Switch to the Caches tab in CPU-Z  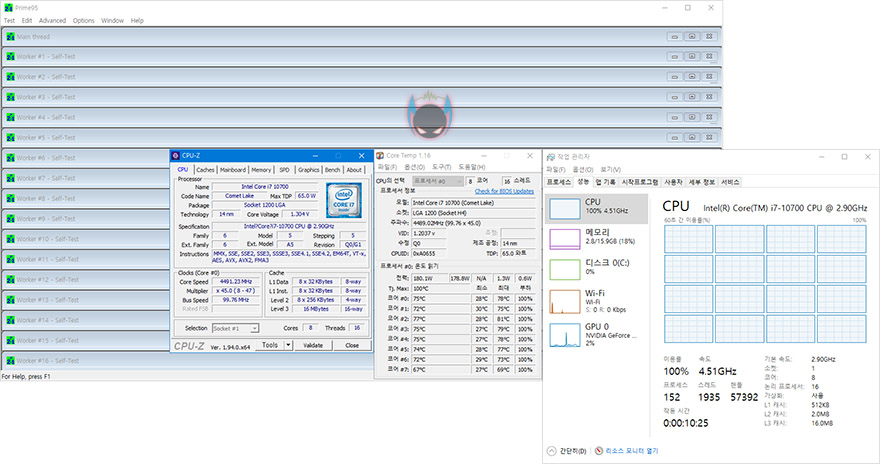(205, 169)
